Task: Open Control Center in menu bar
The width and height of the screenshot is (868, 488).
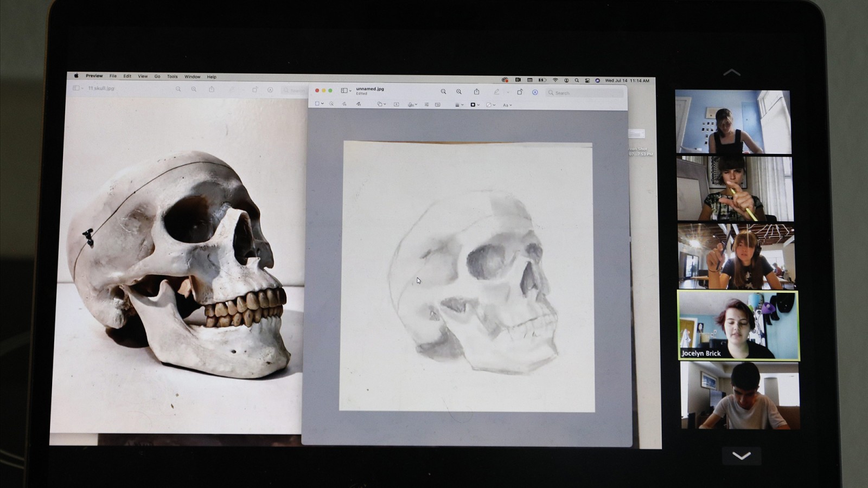Action: [x=587, y=80]
